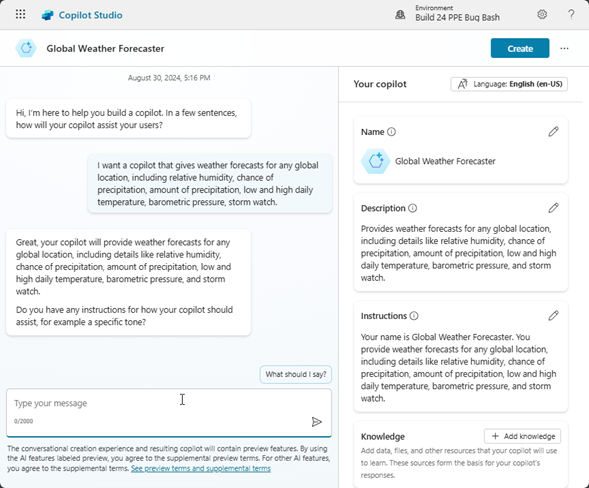Change the copilot icon in Name card
The height and width of the screenshot is (488, 589).
(375, 161)
